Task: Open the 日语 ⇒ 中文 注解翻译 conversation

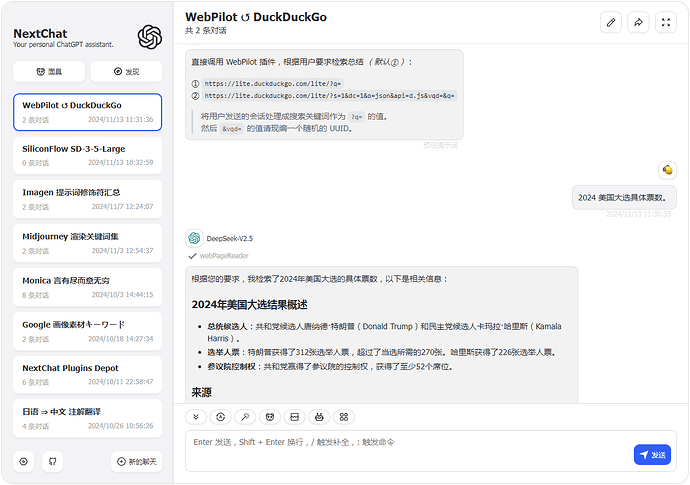Action: click(x=88, y=419)
